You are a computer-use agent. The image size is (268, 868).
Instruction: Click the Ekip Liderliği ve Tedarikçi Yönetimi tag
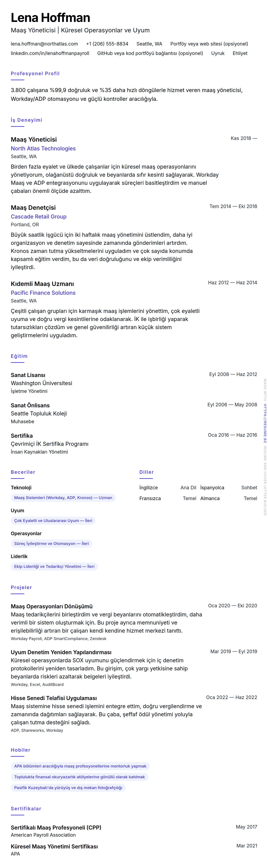pos(54,566)
